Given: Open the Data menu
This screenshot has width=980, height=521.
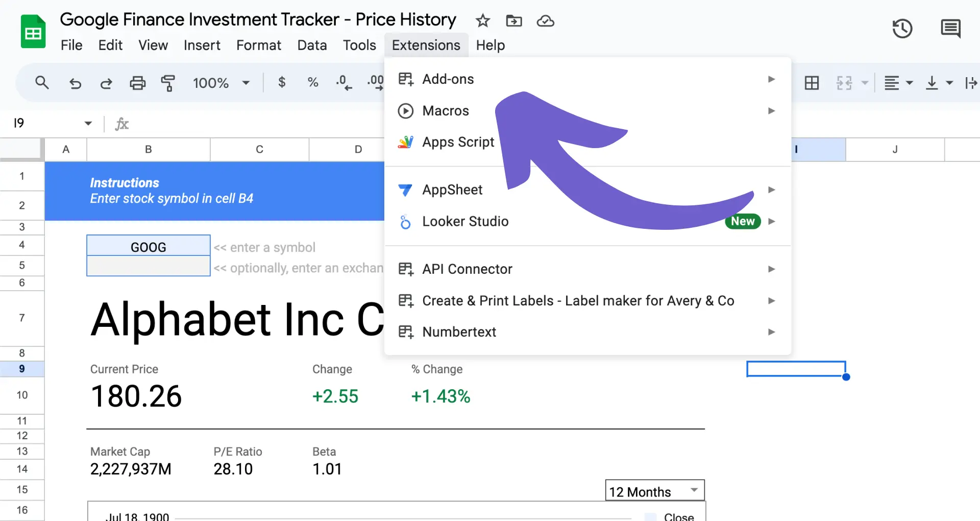Looking at the screenshot, I should 312,45.
